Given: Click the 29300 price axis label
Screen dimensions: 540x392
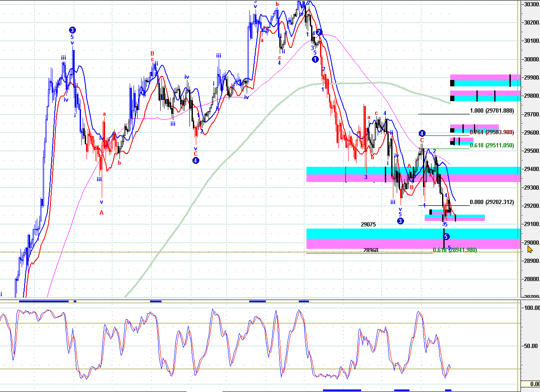Looking at the screenshot, I should (x=532, y=188).
